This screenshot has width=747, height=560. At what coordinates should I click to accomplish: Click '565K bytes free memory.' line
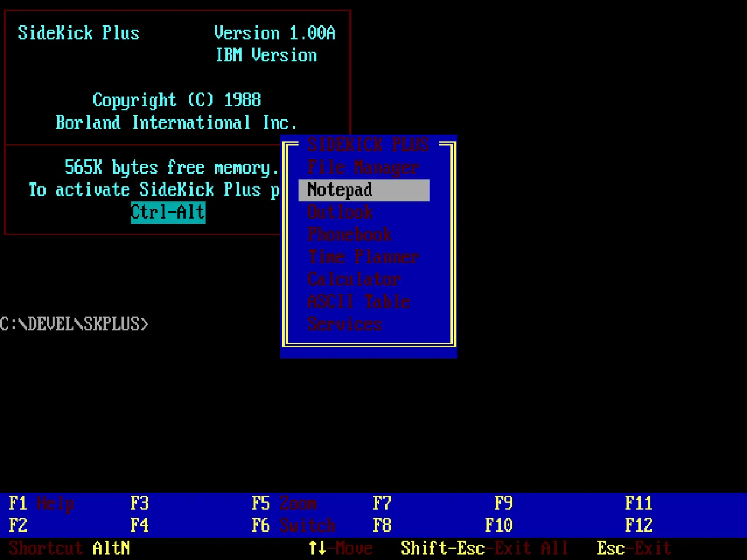click(x=172, y=168)
